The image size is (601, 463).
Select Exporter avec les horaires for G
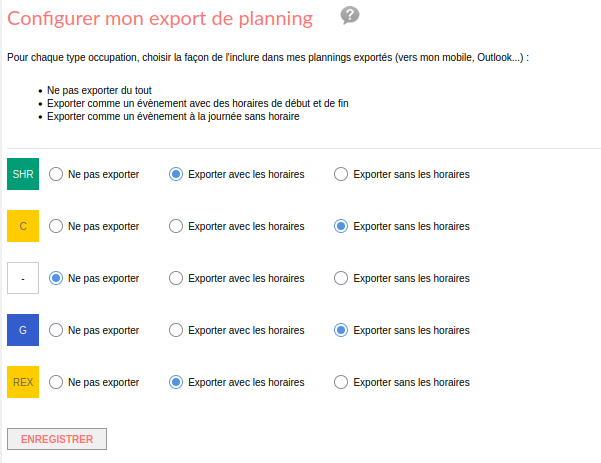(x=176, y=330)
